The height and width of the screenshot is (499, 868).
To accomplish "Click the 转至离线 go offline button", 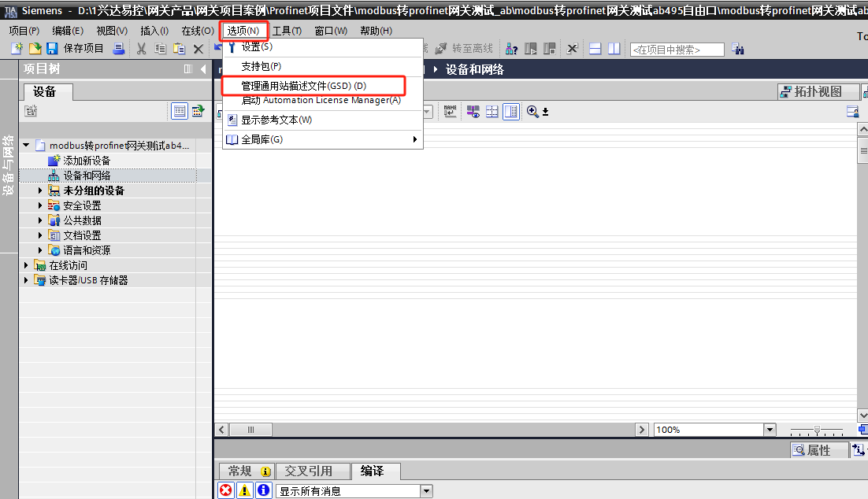I will 464,49.
